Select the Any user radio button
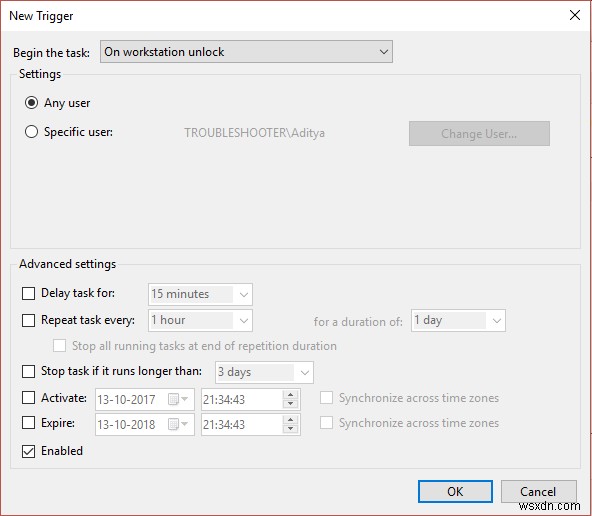 click(31, 103)
